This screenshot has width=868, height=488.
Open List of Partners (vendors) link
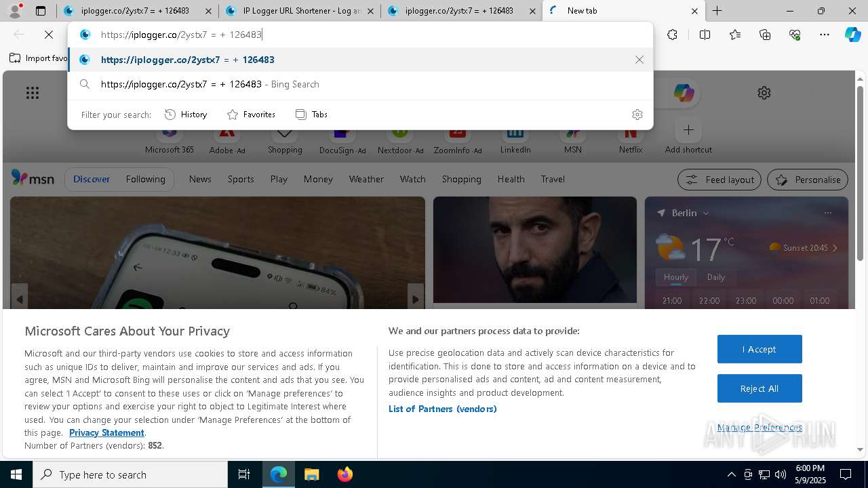click(x=442, y=409)
